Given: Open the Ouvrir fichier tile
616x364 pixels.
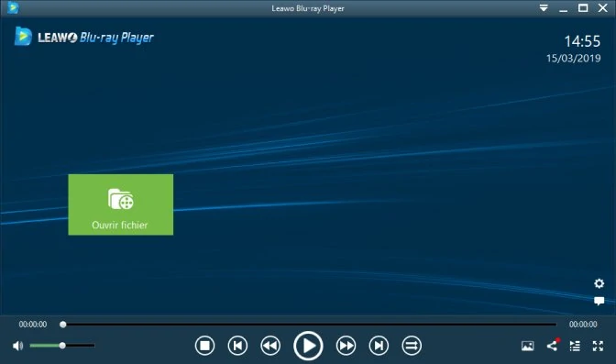Looking at the screenshot, I should [x=121, y=204].
